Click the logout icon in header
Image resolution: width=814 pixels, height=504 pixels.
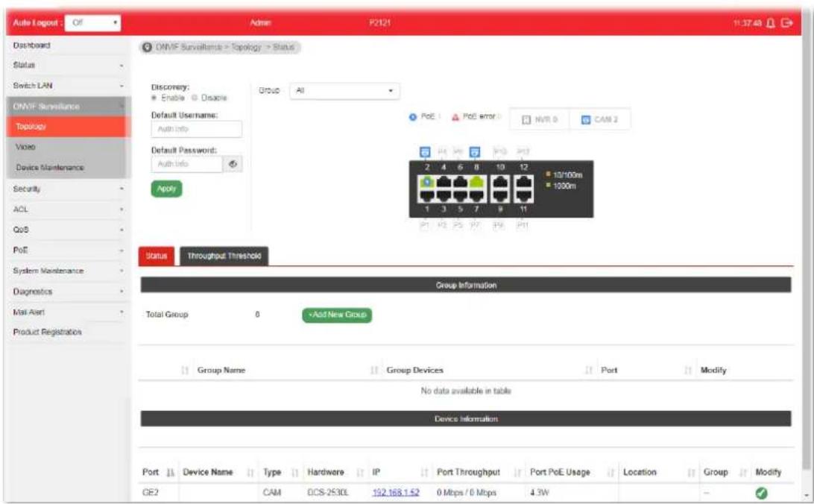coord(787,23)
